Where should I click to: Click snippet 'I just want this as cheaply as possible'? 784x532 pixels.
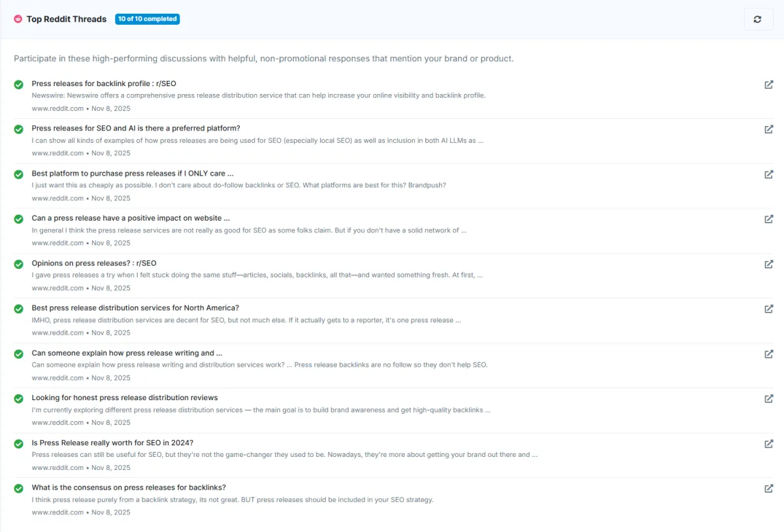pos(239,185)
